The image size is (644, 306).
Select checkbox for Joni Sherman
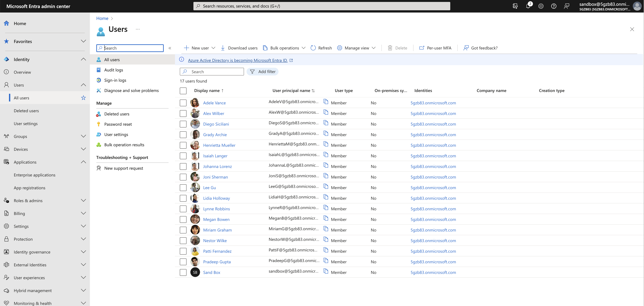coord(183,177)
